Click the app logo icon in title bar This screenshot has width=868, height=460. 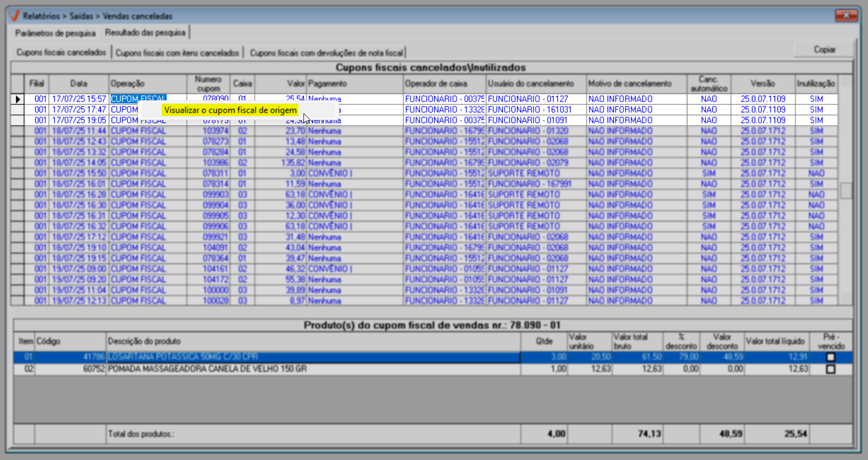click(15, 16)
